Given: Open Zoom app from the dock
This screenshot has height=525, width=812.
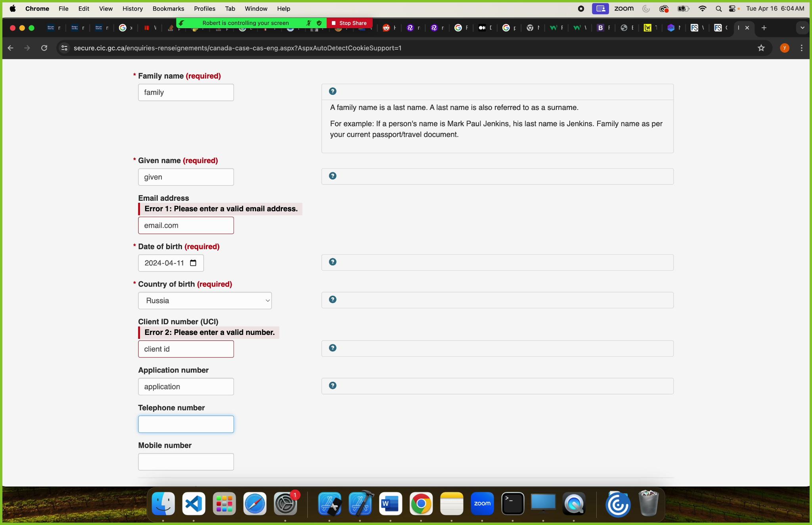Looking at the screenshot, I should click(x=483, y=504).
